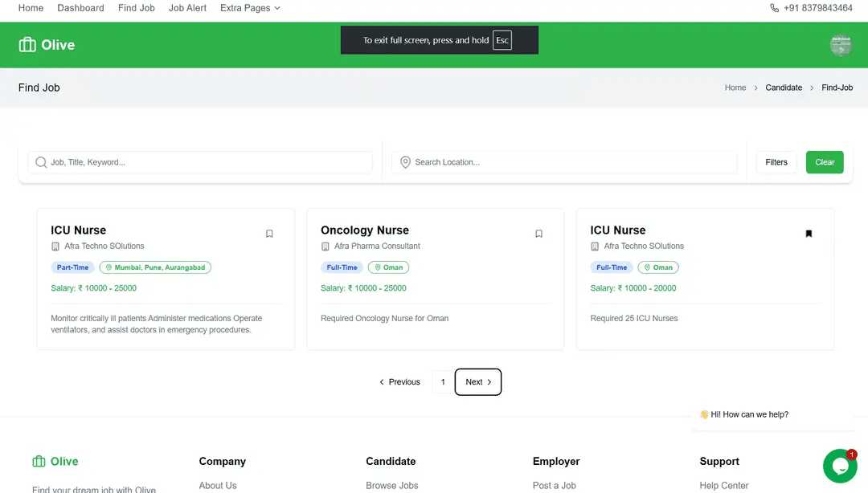Image resolution: width=868 pixels, height=493 pixels.
Task: Open Dashboard from the top navigation
Action: click(x=80, y=8)
